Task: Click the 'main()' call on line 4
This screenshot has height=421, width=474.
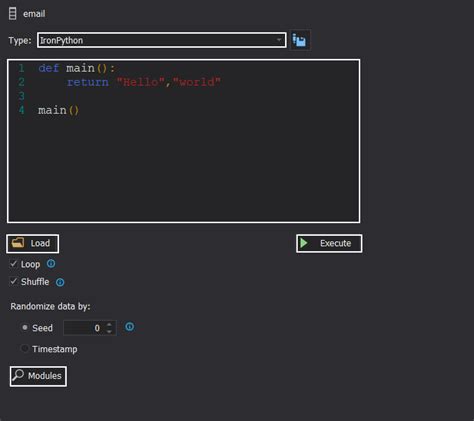Action: tap(58, 110)
